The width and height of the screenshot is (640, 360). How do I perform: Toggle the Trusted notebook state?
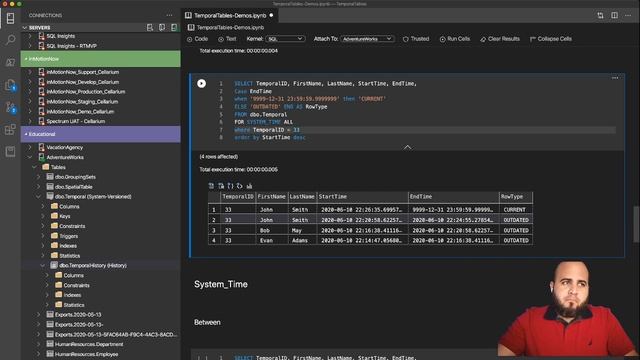pos(416,39)
